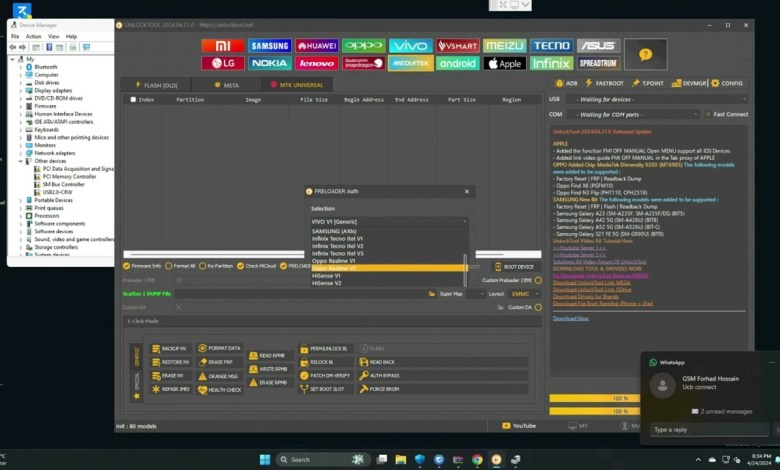780x470 pixels.
Task: Open the USB waiting for devices dropdown
Action: pyautogui.click(x=656, y=99)
